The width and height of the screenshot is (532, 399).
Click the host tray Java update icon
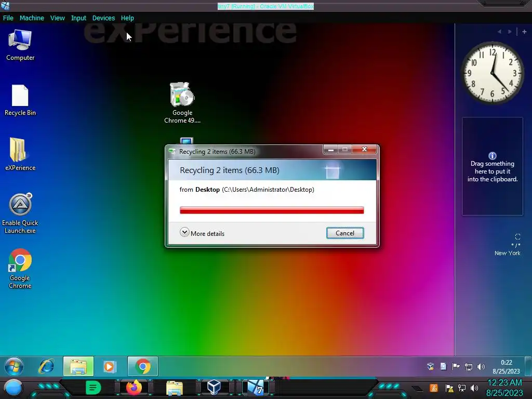pos(434,388)
